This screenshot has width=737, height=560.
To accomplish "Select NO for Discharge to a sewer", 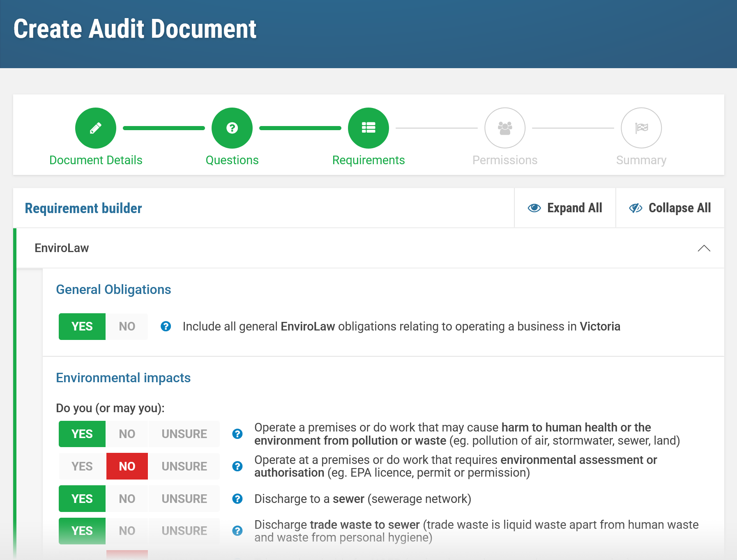I will tap(127, 499).
